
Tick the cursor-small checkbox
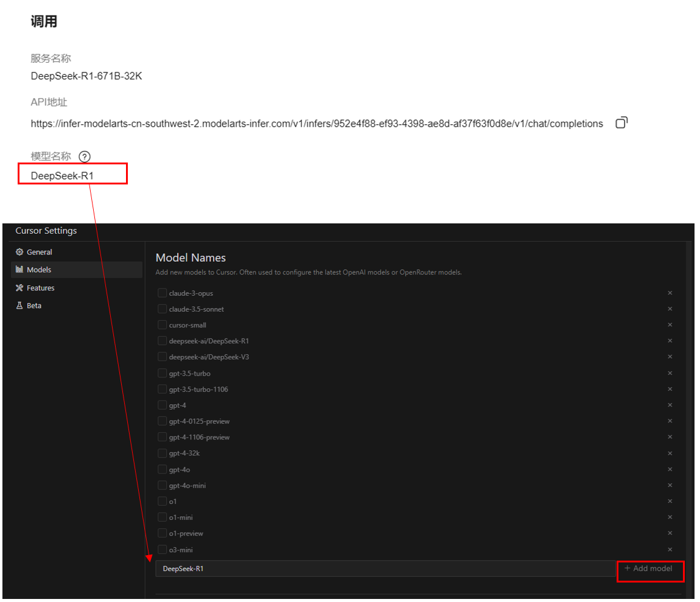162,324
